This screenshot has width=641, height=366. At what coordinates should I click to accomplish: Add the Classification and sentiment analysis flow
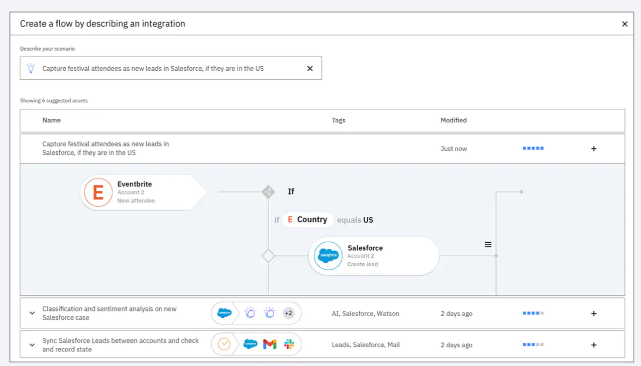coord(594,313)
